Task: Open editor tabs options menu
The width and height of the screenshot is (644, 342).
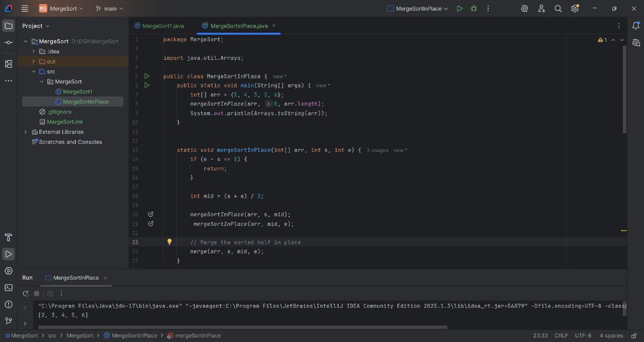Action: tap(620, 26)
